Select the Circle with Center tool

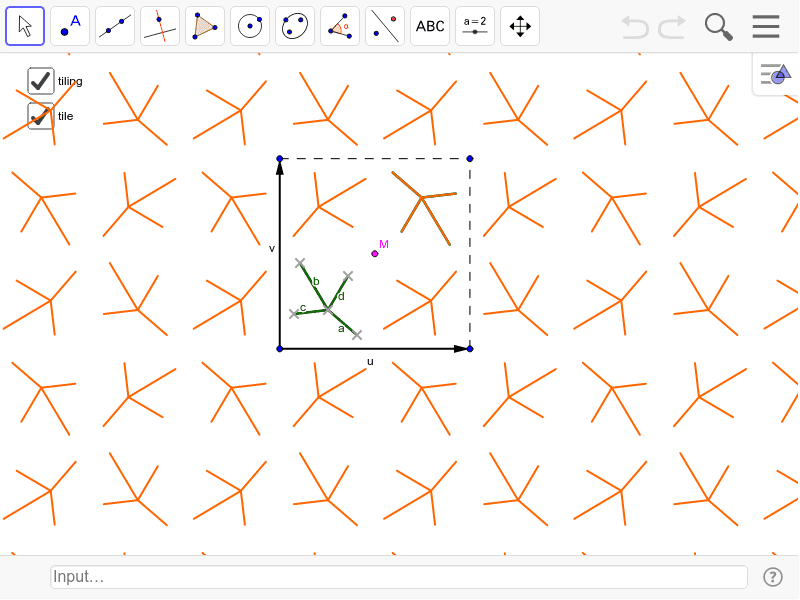tap(250, 26)
